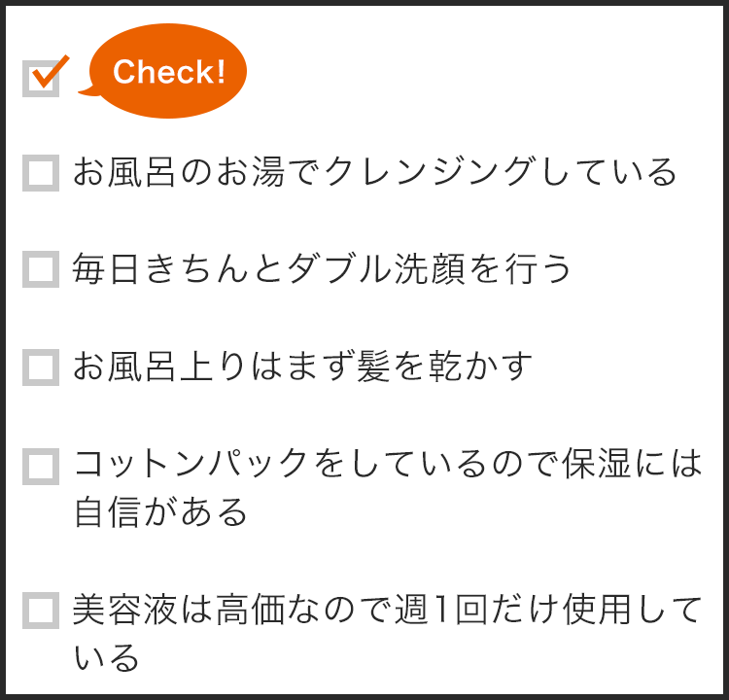Check the 毎日きちんとダブル洗顔を行う box

click(x=41, y=269)
